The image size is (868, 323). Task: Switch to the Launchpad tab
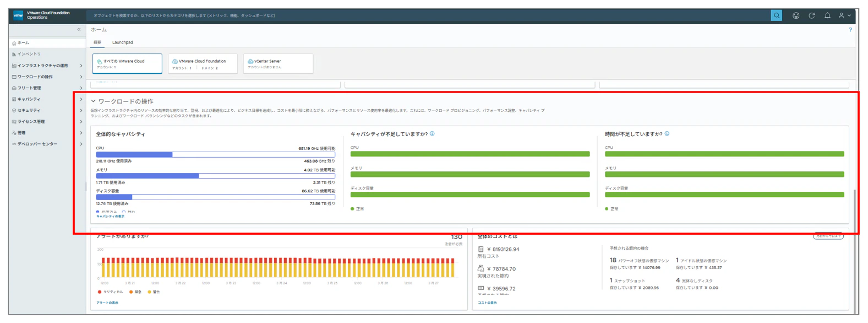pyautogui.click(x=123, y=42)
